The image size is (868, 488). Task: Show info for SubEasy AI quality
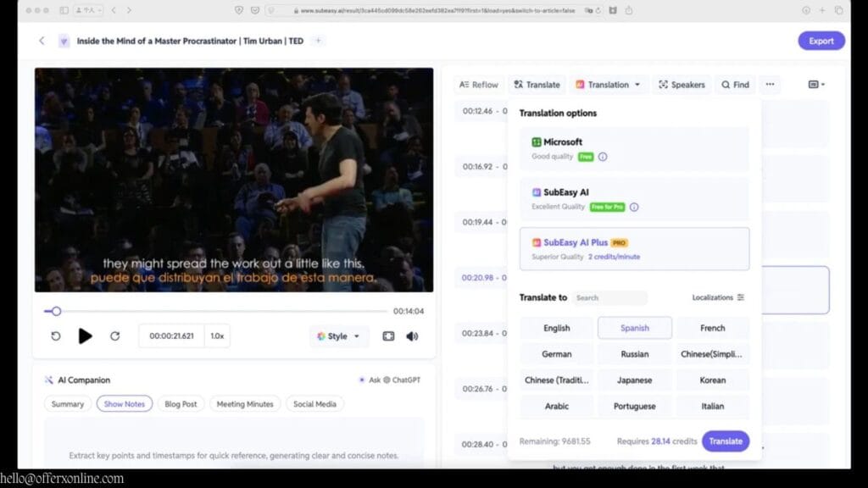(x=634, y=207)
